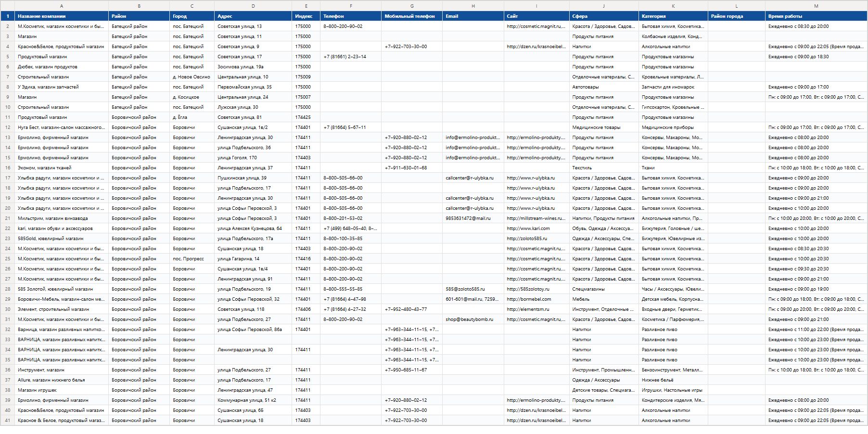Select column J header letter
Image resolution: width=868 pixels, height=434 pixels.
[604, 6]
